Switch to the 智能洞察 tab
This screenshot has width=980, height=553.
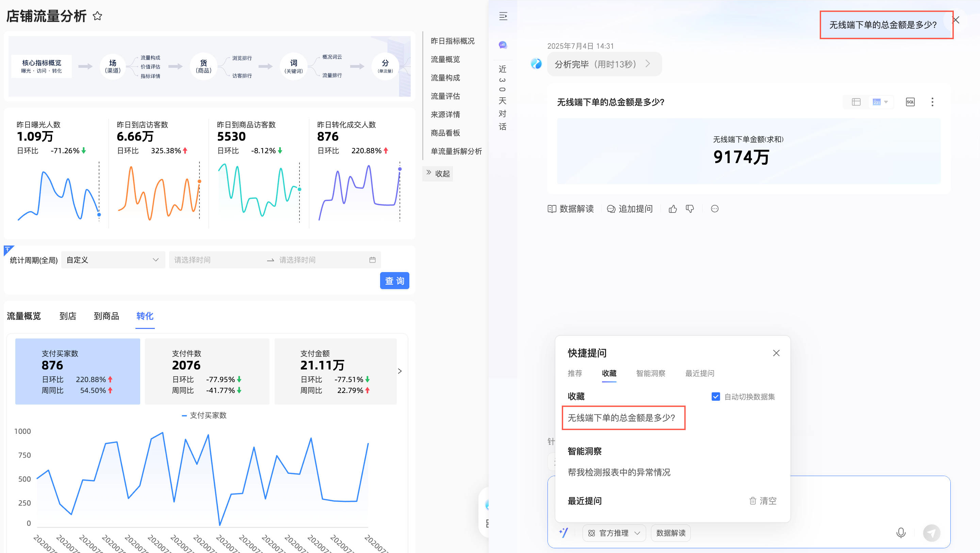(x=651, y=373)
